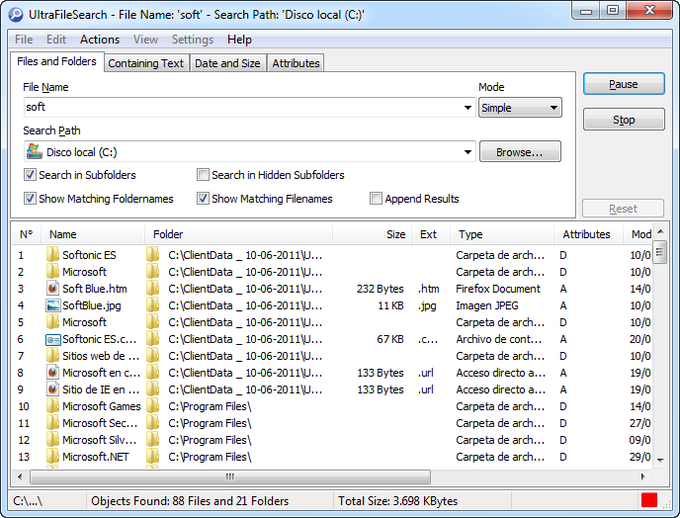This screenshot has width=680, height=518.
Task: Select the '232 Bytes' size cell
Action: tap(380, 289)
